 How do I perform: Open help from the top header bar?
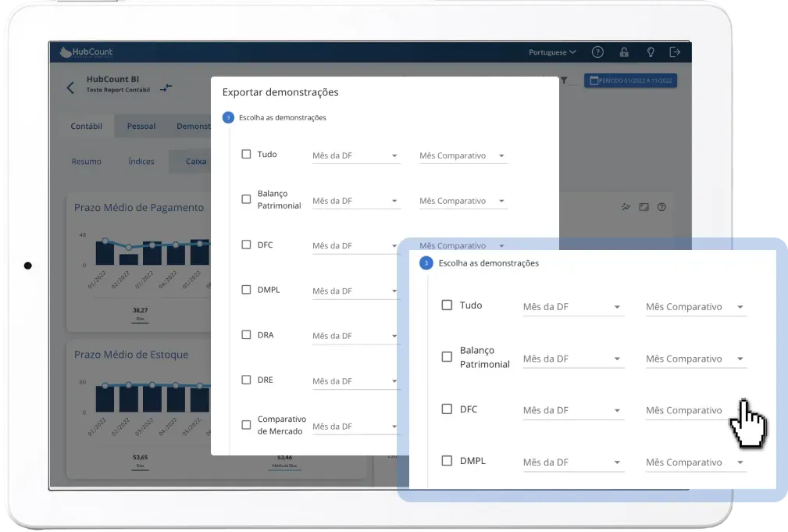[597, 52]
